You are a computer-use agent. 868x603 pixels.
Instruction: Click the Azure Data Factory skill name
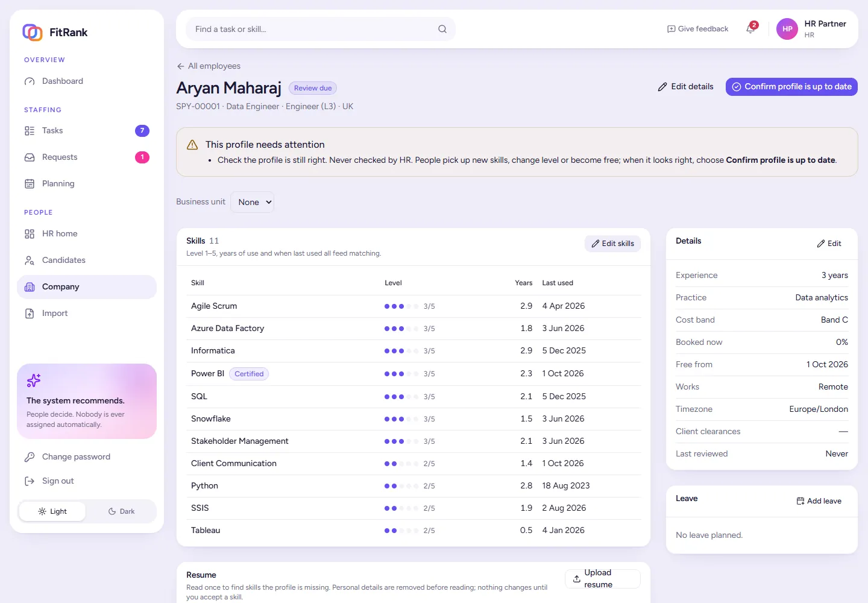(228, 329)
